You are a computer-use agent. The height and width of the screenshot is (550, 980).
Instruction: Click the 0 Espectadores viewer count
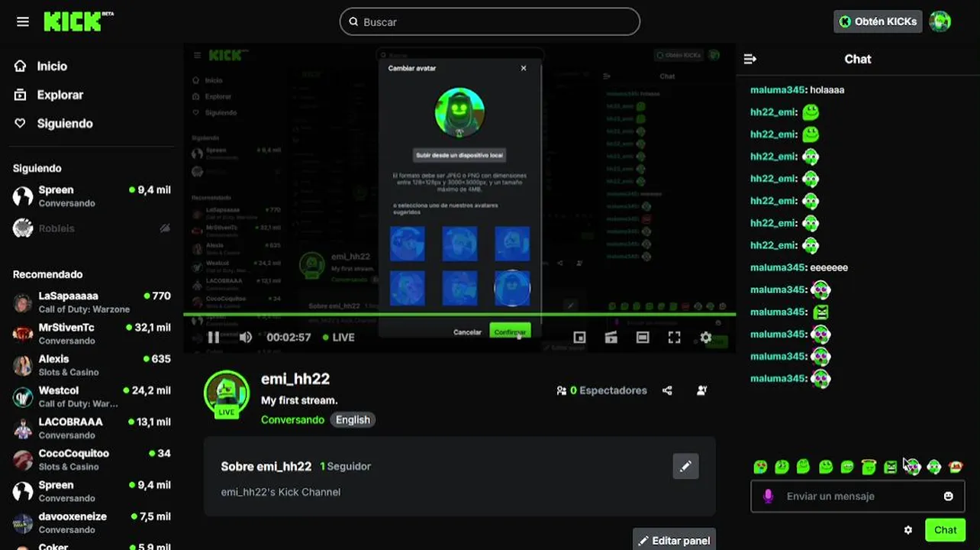[x=601, y=390]
